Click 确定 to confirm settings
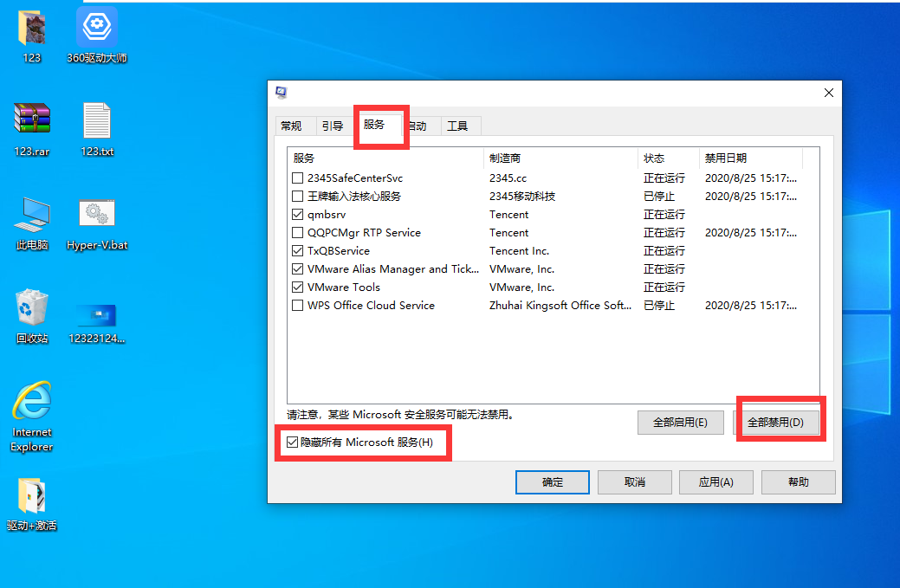The image size is (900, 588). 552,482
